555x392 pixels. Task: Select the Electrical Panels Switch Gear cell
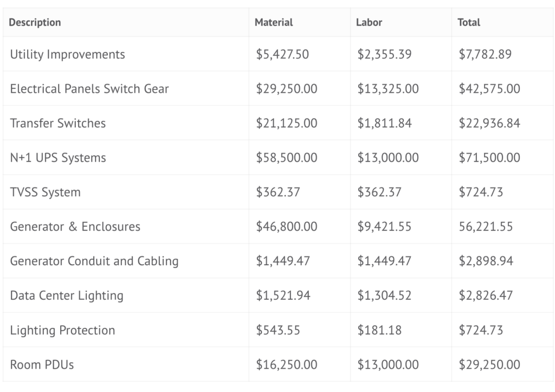tap(89, 89)
